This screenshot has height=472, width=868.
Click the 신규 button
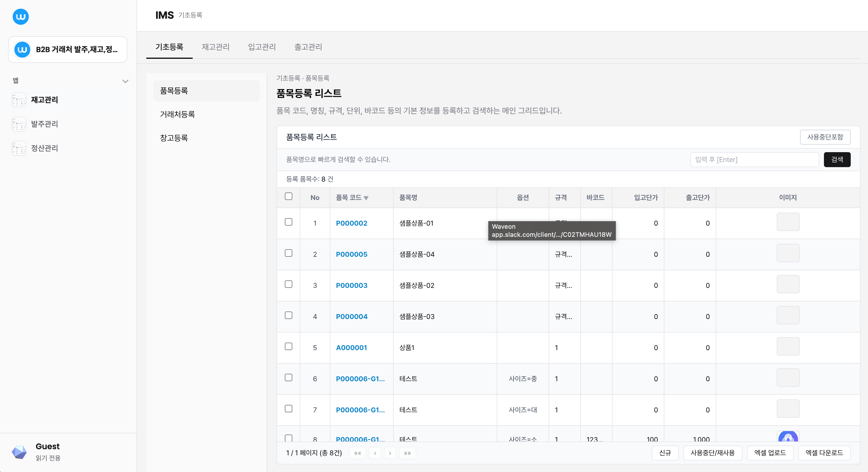[x=665, y=453]
